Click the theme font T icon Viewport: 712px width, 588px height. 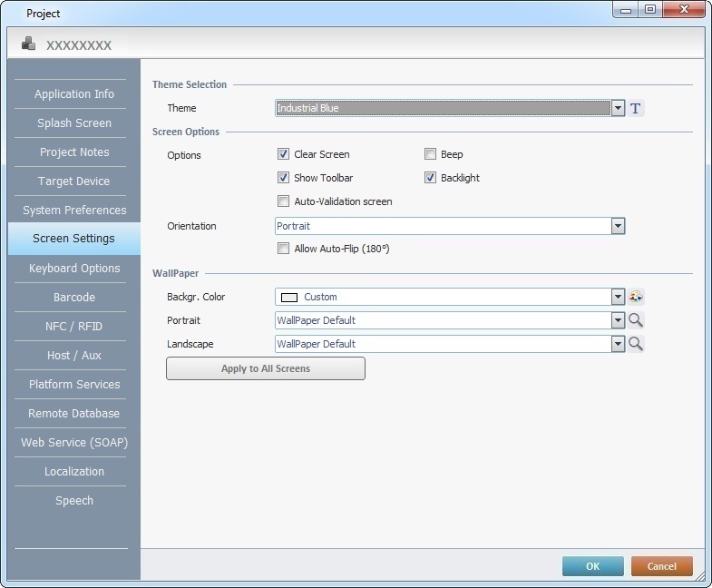click(x=636, y=109)
